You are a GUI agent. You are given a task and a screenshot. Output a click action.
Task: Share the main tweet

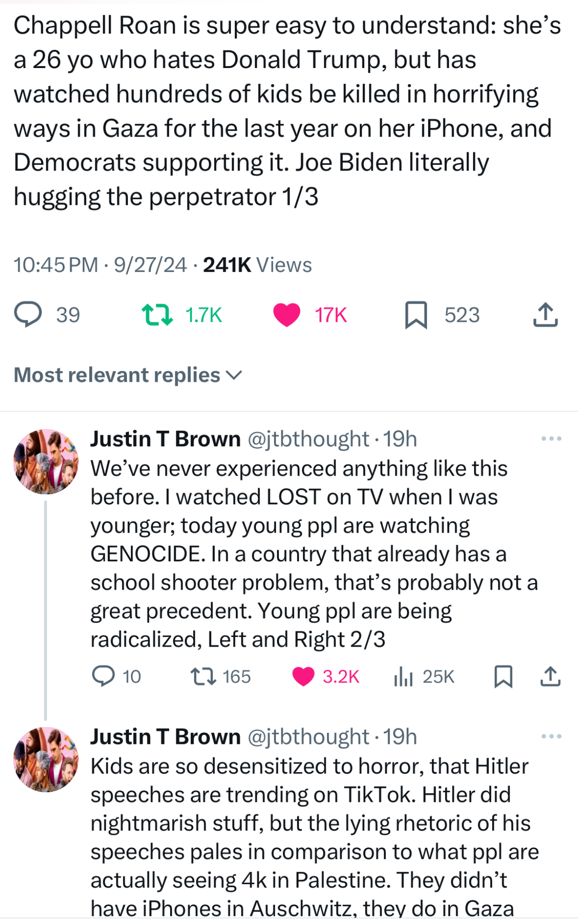pyautogui.click(x=545, y=315)
